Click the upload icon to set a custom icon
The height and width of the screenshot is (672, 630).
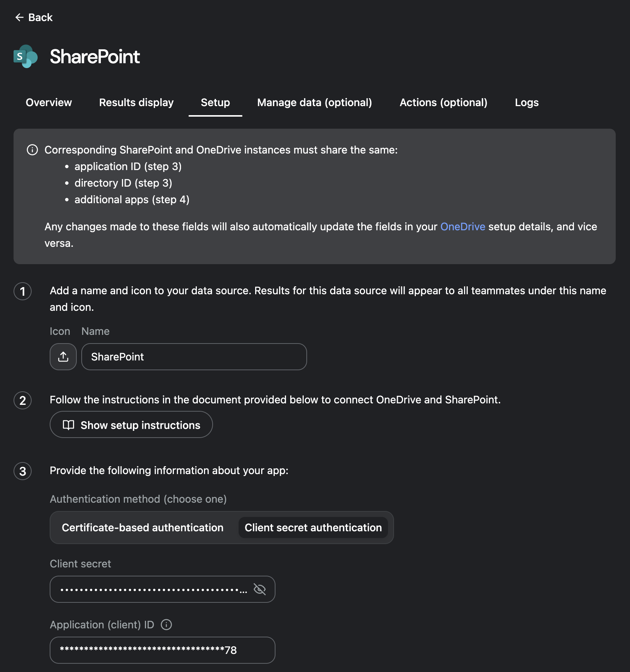pos(63,357)
